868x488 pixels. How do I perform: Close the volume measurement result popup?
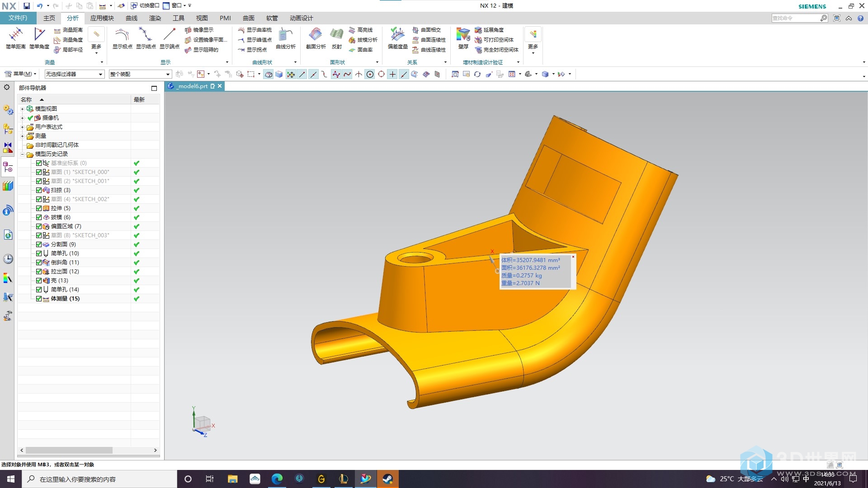(x=573, y=257)
